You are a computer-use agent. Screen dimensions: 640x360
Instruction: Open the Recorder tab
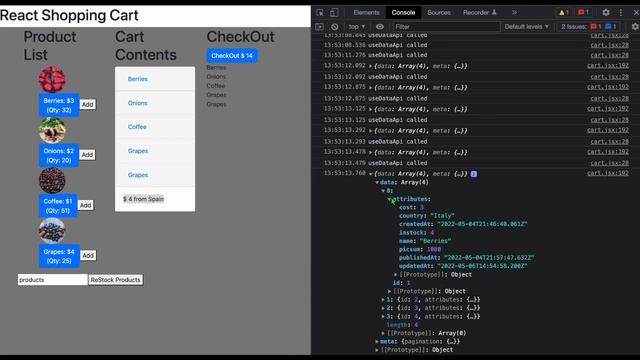click(x=479, y=13)
